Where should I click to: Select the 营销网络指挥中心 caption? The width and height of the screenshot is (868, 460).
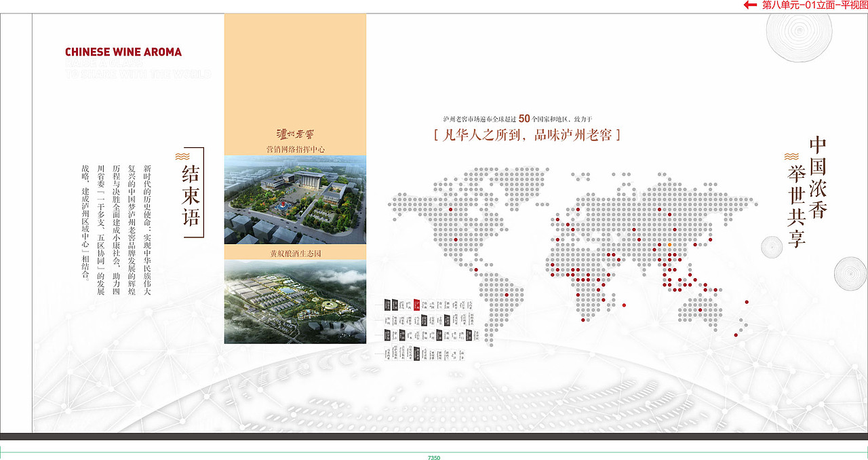click(x=295, y=149)
